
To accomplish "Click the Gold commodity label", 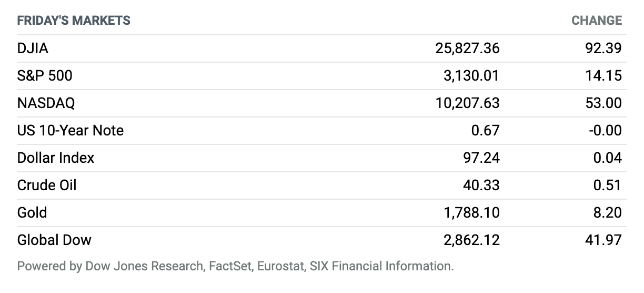I will click(x=32, y=213).
